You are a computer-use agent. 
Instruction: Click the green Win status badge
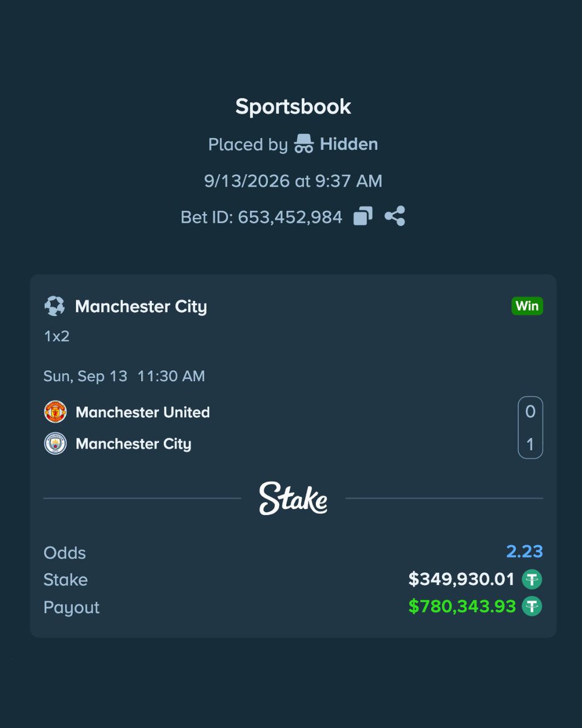527,306
